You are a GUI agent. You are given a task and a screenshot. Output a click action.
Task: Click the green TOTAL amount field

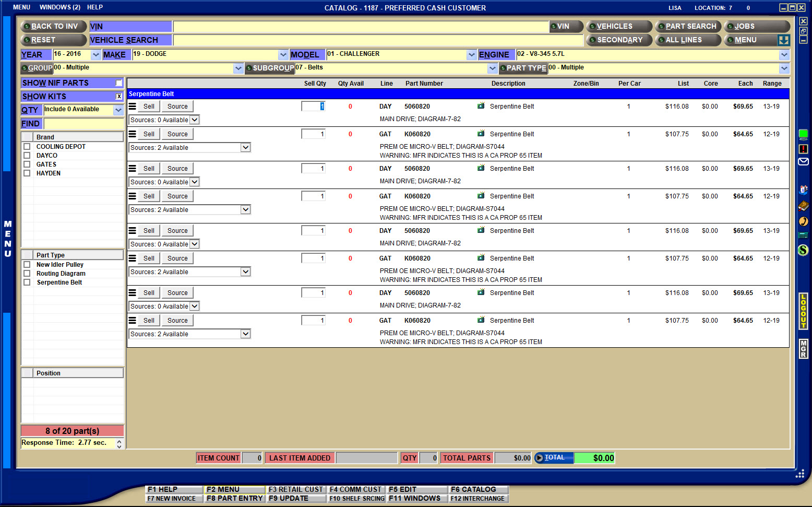594,458
